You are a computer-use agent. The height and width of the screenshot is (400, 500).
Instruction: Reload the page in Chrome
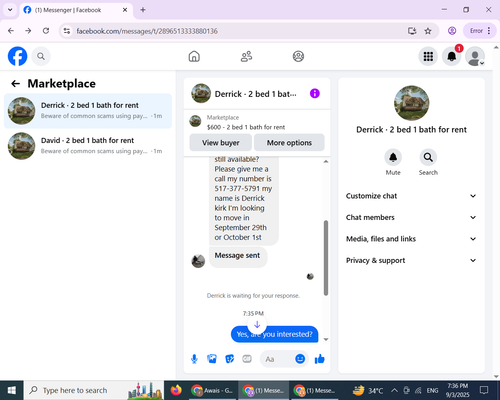(x=46, y=31)
